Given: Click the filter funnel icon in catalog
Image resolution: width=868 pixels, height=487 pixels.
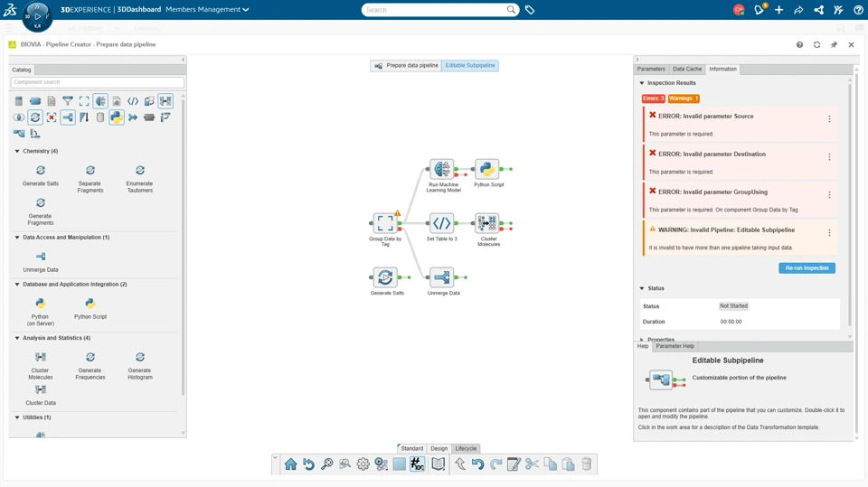Looking at the screenshot, I should [68, 101].
